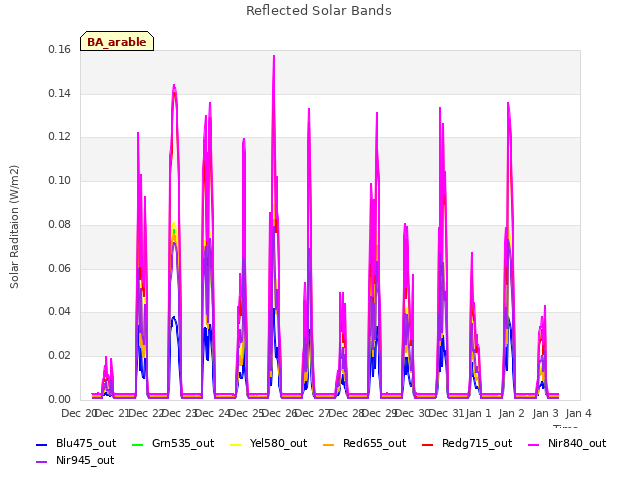Click the Nir840 peak on Dec 23

tap(174, 85)
